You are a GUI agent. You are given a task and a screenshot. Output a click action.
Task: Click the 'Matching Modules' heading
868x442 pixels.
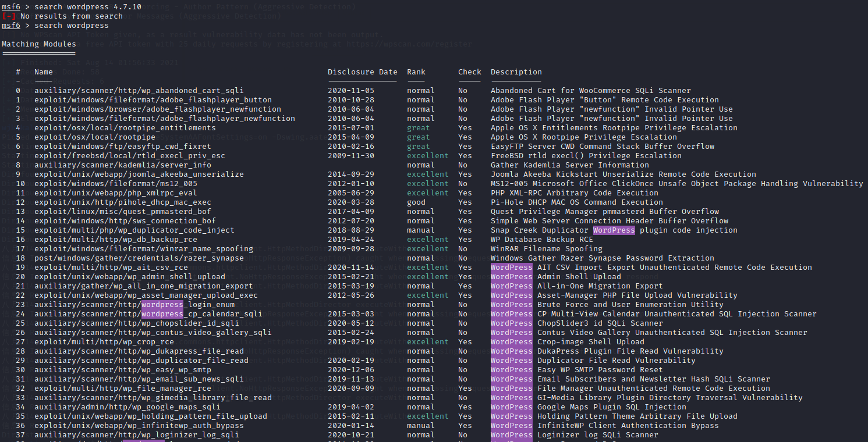tap(39, 44)
